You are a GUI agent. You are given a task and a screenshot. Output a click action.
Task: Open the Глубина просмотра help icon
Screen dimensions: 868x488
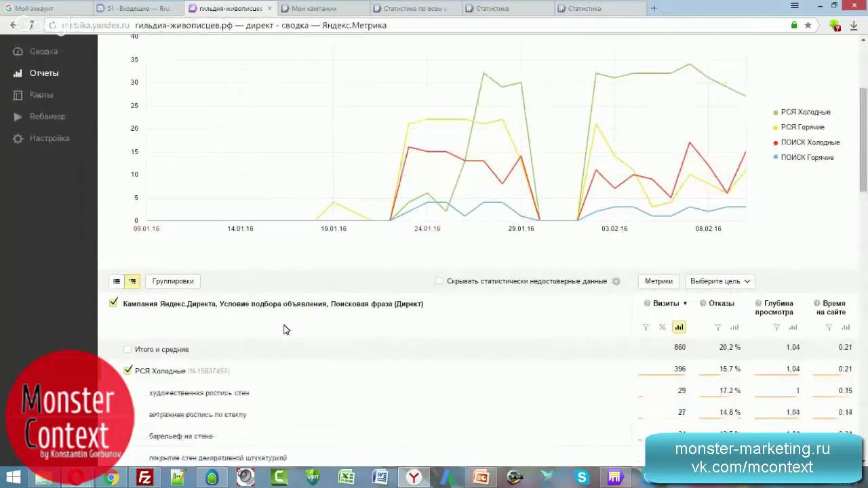(758, 304)
